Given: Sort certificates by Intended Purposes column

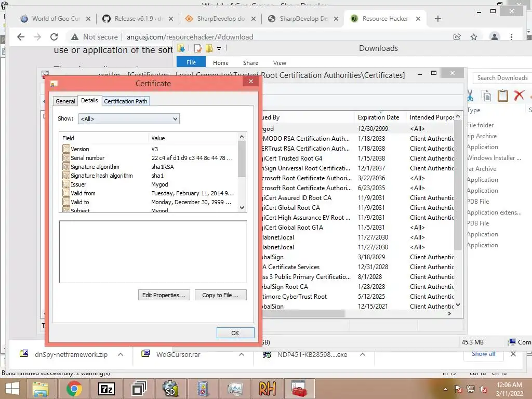Looking at the screenshot, I should point(431,117).
